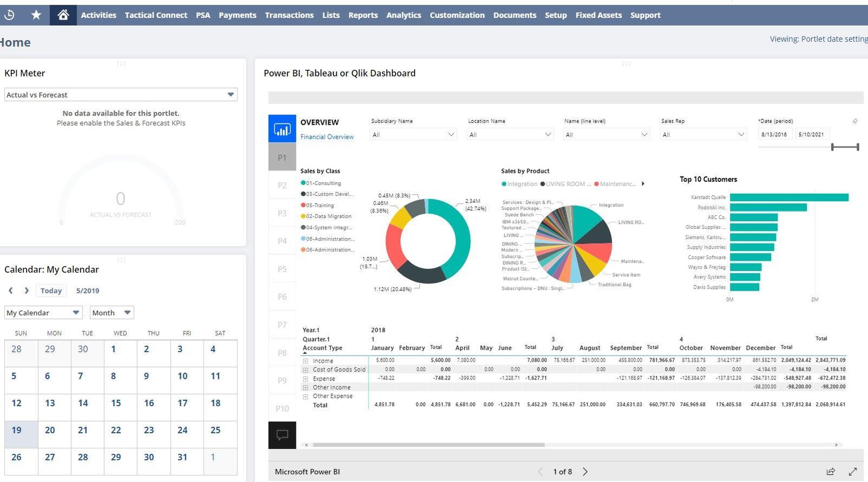868x482 pixels.
Task: Open the Name (line level) filter dropdown
Action: 607,134
